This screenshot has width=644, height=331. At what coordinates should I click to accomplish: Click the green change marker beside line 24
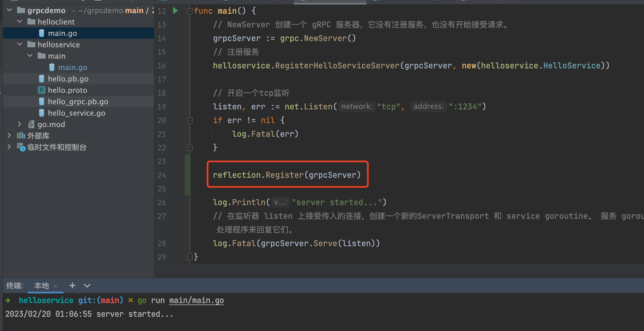coord(187,175)
